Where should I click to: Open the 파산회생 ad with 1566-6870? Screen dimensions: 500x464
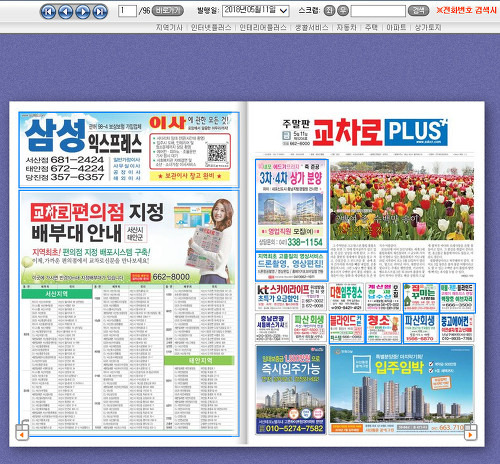pos(421,328)
